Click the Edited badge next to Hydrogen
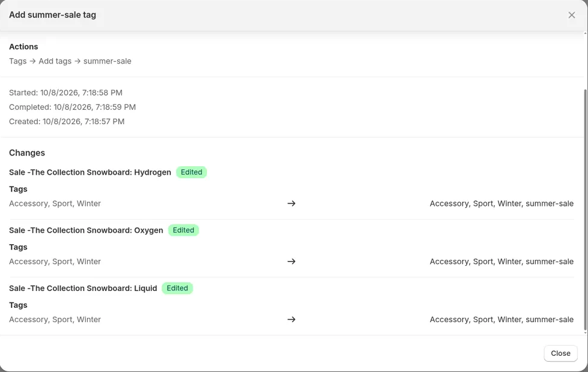This screenshot has width=588, height=372. pyautogui.click(x=191, y=172)
